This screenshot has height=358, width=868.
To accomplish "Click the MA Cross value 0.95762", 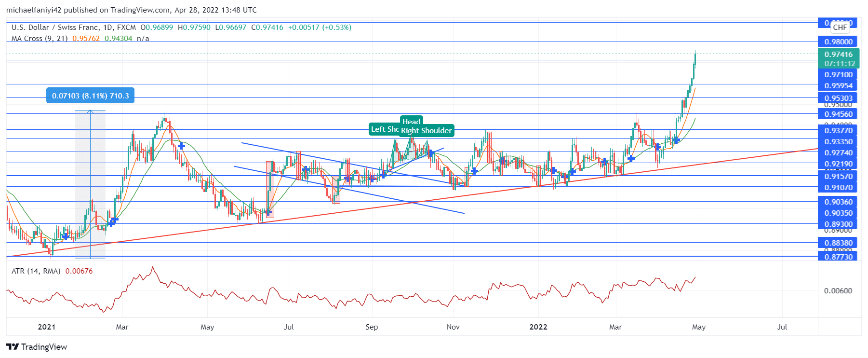I will pyautogui.click(x=86, y=39).
